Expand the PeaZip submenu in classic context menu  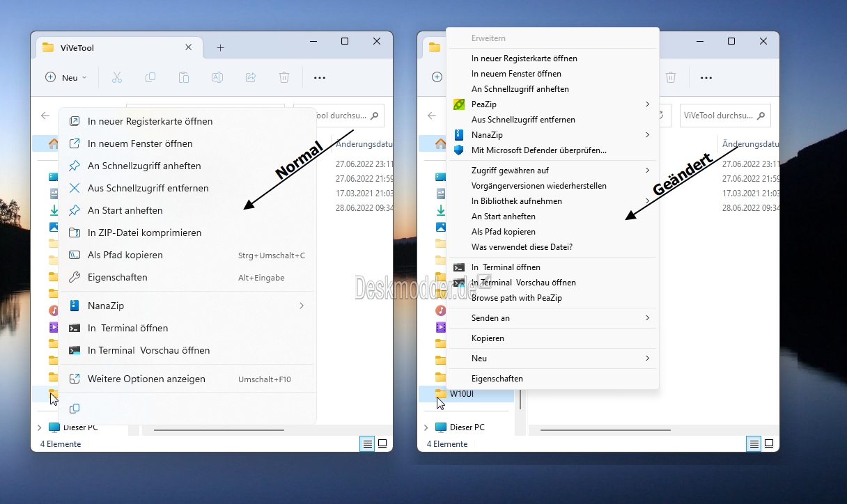pos(553,104)
